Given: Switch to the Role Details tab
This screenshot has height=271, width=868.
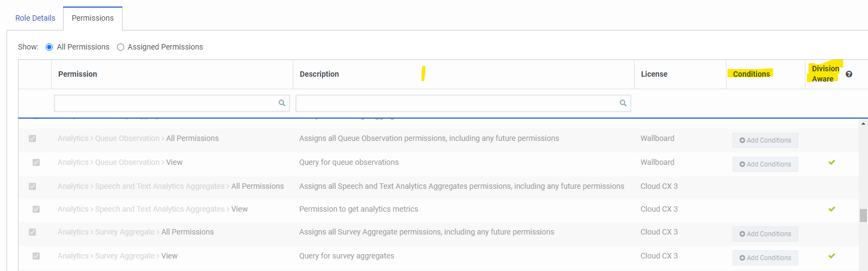Looking at the screenshot, I should click(35, 18).
